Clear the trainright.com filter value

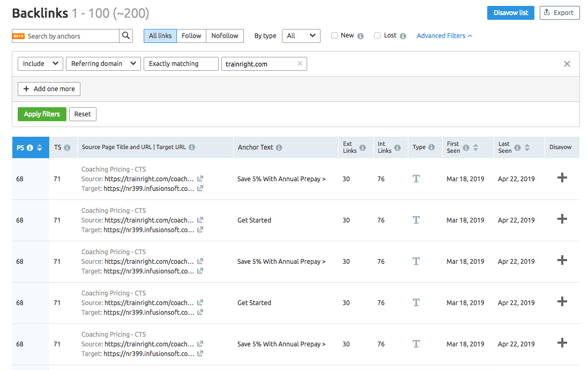pos(300,63)
